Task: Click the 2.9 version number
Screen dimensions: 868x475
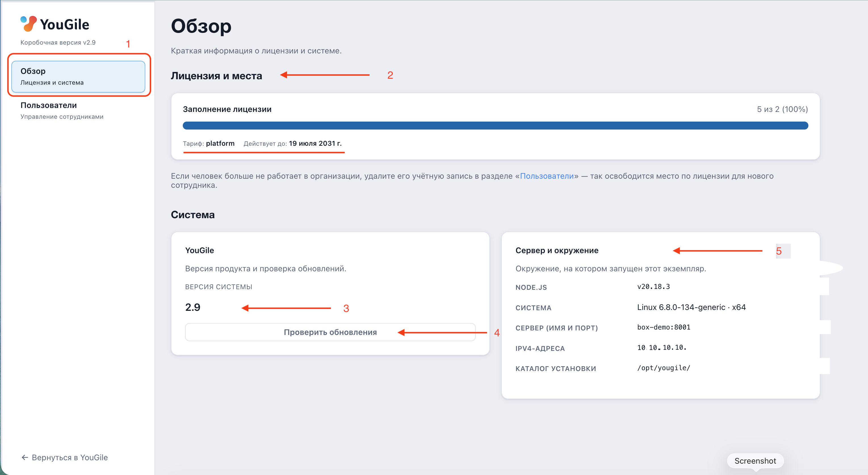Action: click(x=193, y=307)
